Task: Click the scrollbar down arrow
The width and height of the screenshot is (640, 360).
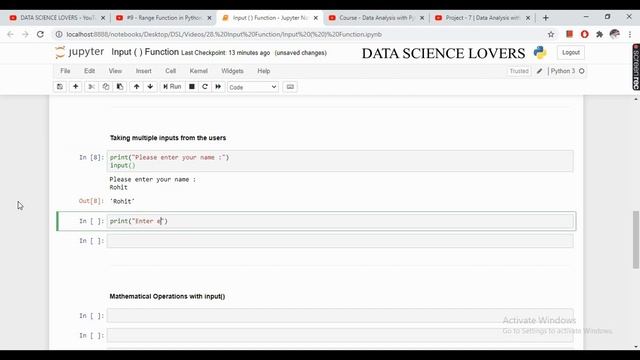Action: click(636, 347)
